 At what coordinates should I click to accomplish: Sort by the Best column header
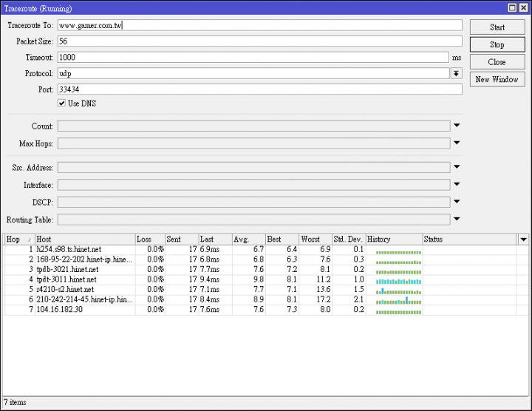click(282, 240)
